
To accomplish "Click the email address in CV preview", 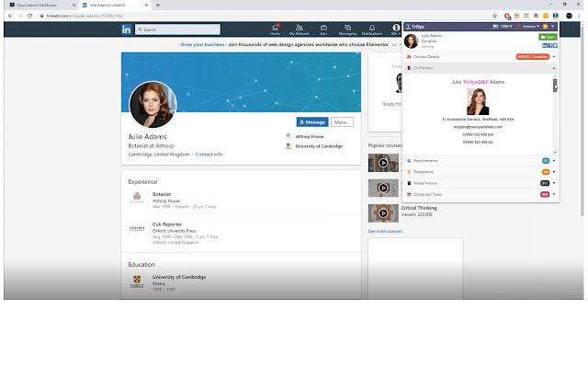I will 478,127.
